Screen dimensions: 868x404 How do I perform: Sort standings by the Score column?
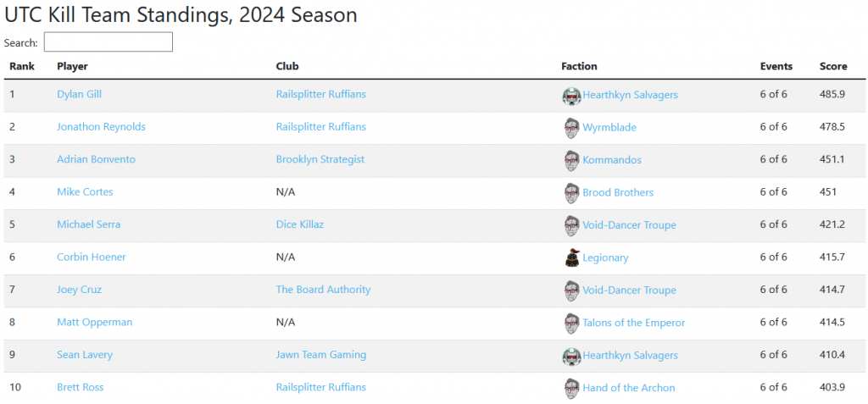tap(833, 66)
